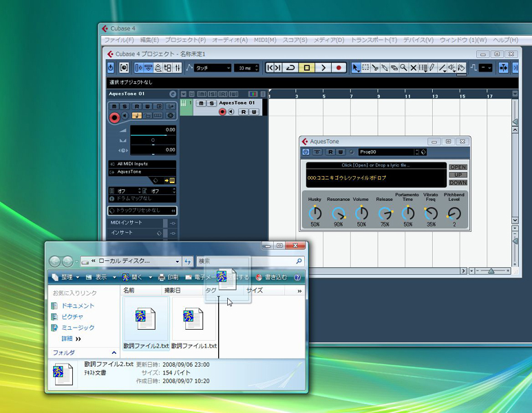Adjust the Husky knob in AquesTone
The width and height of the screenshot is (532, 413).
[x=315, y=213]
